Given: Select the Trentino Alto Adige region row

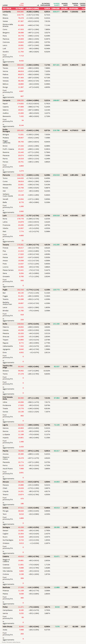Looking at the screenshot, I should (44, 367).
